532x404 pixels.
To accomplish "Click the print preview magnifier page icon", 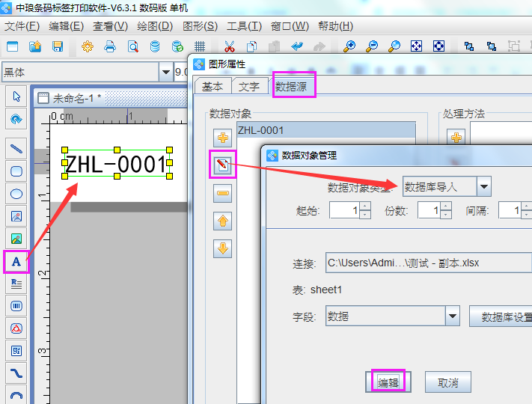I will [x=132, y=46].
